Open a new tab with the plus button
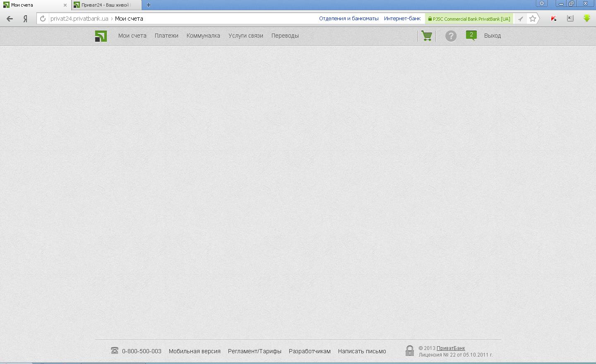The width and height of the screenshot is (596, 364). click(149, 5)
